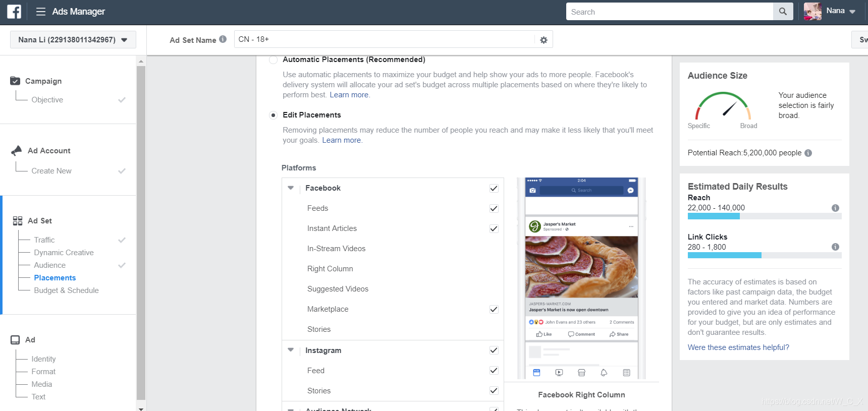The height and width of the screenshot is (411, 868).
Task: Click the Ad Account megaphone icon
Action: point(17,151)
